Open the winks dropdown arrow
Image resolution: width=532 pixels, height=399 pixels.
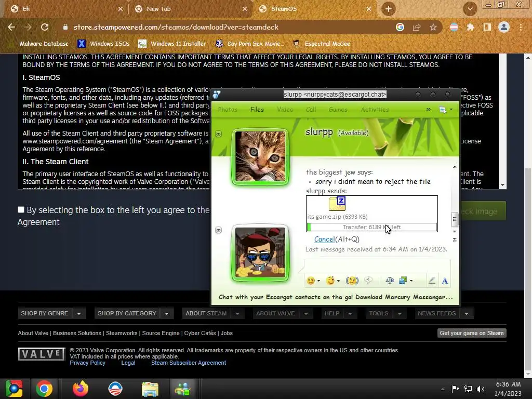point(338,281)
